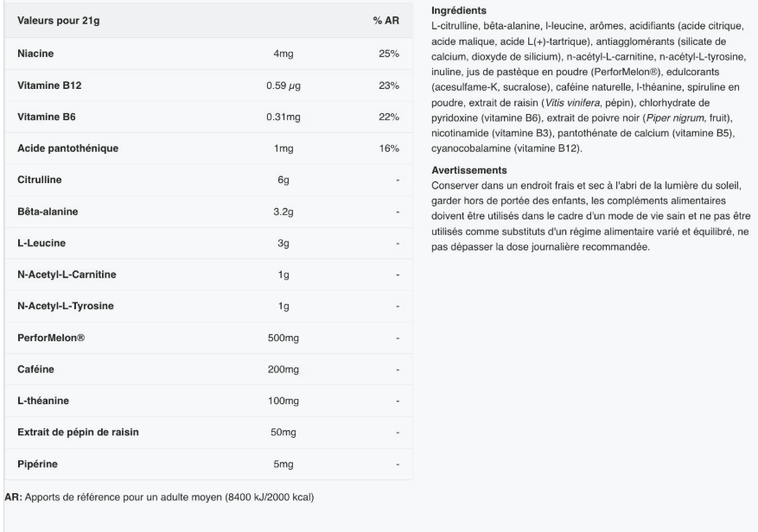Click the 25% value for Niacine

coord(388,54)
